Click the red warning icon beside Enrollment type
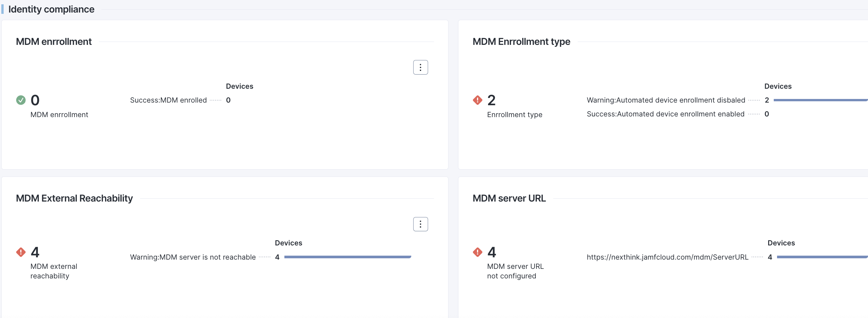Screen dimensions: 868x318 click(477, 100)
